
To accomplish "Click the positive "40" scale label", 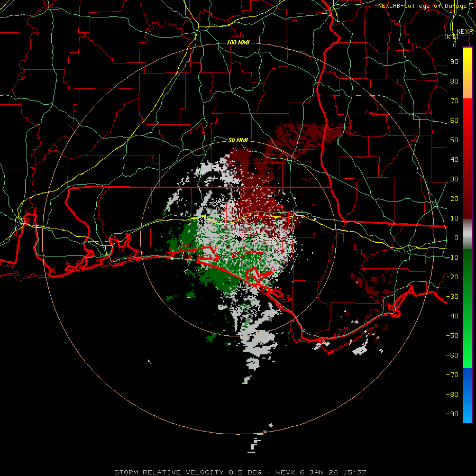I will click(x=454, y=159).
